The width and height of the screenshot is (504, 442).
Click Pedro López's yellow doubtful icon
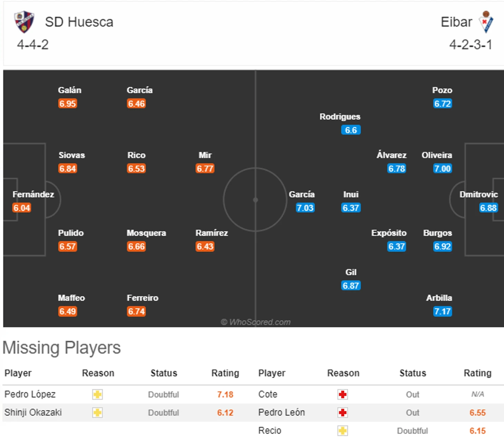tap(97, 394)
